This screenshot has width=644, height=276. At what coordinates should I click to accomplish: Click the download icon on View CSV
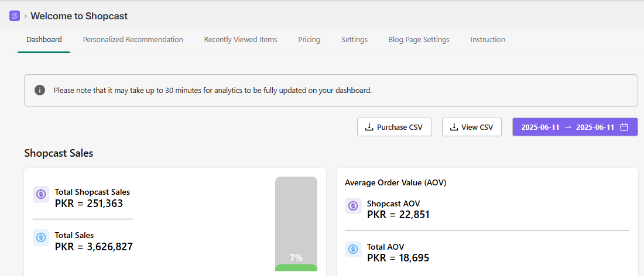[454, 127]
